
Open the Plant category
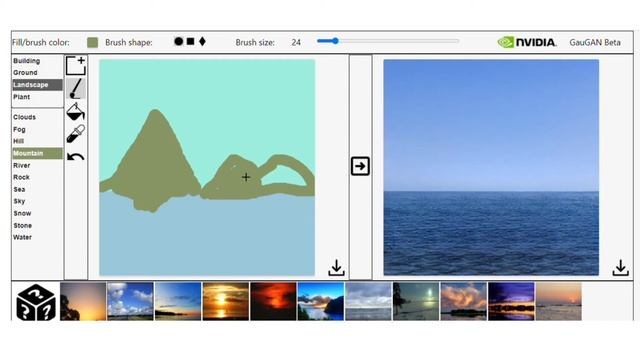pos(22,97)
